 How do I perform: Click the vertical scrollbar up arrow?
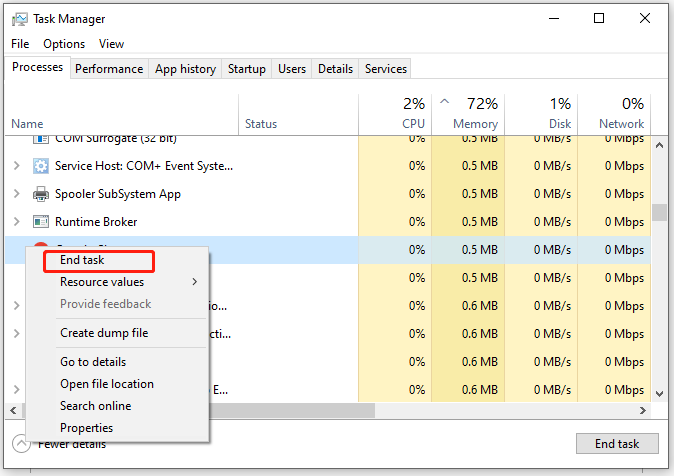tap(659, 145)
